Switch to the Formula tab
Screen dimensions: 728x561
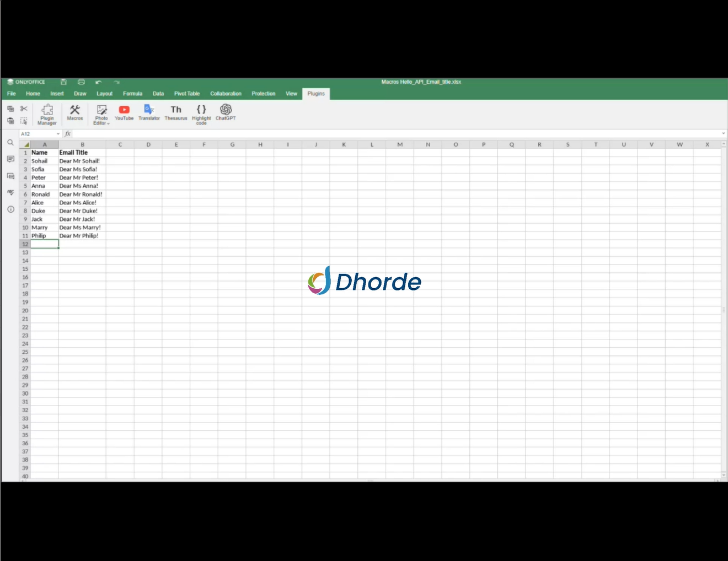(132, 94)
